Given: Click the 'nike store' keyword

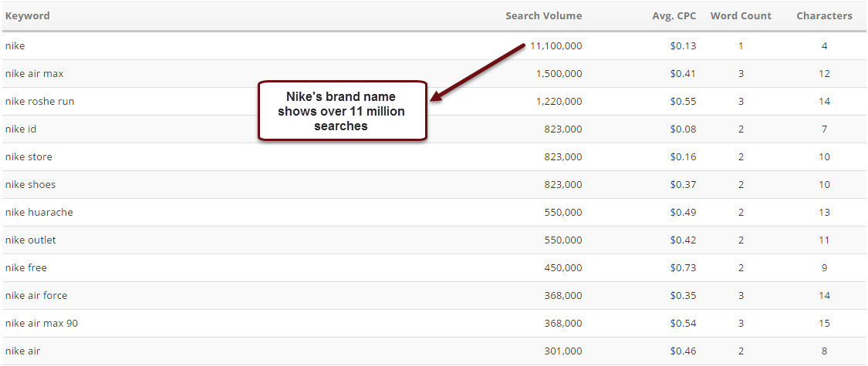Looking at the screenshot, I should click(29, 157).
